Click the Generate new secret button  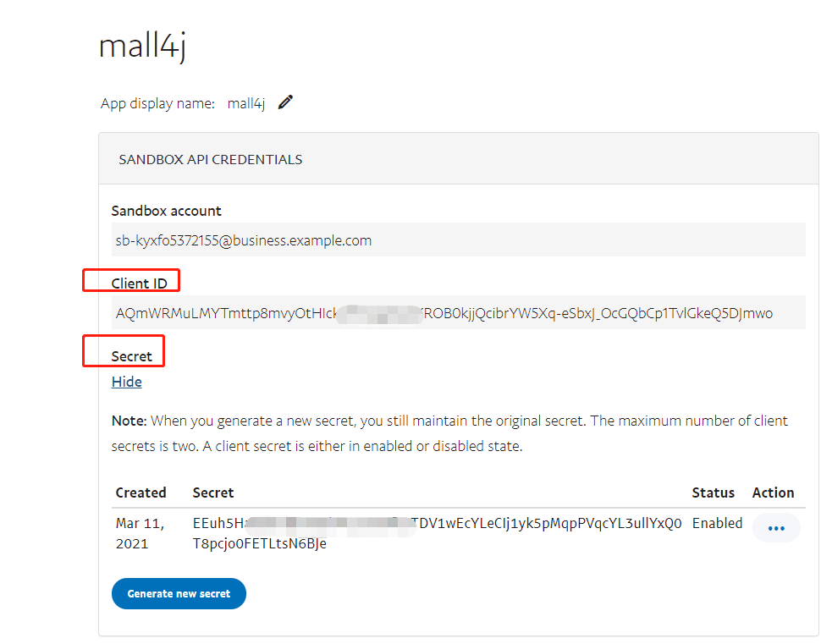tap(179, 594)
